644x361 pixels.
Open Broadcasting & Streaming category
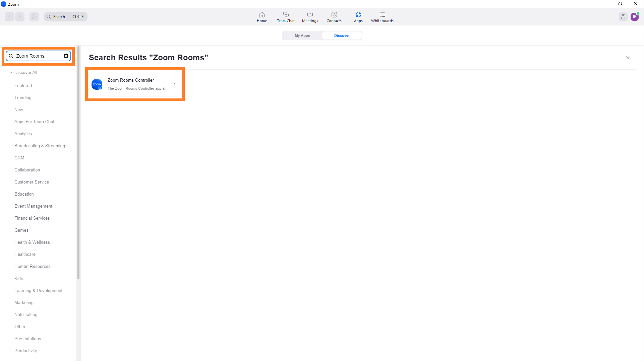[40, 146]
